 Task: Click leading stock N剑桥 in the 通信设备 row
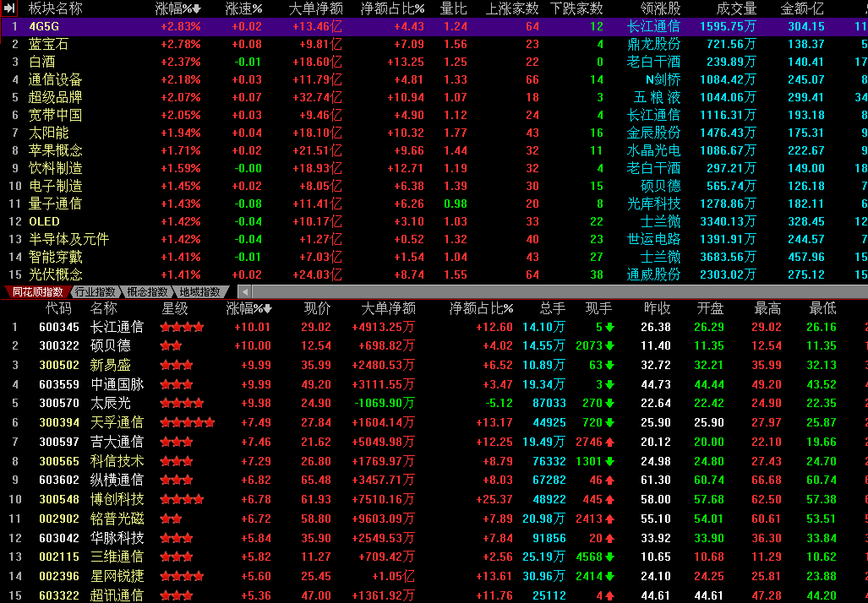pos(663,79)
